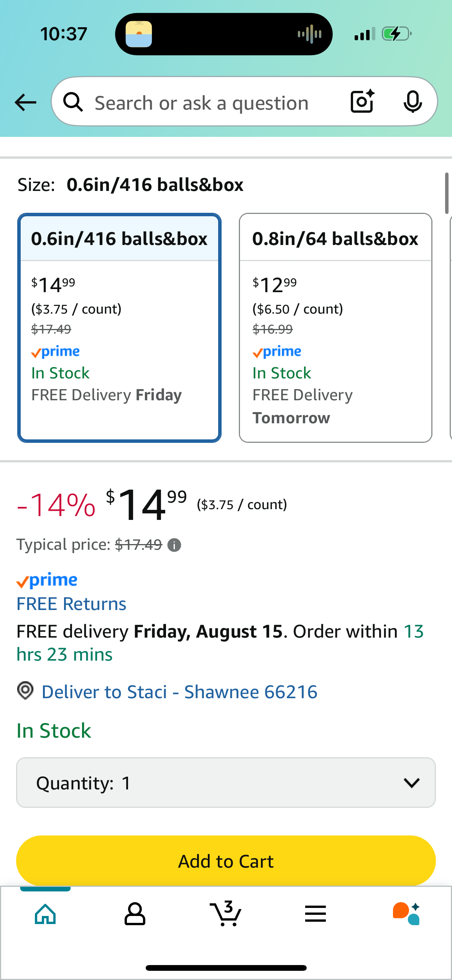Open camera lens visual search
This screenshot has height=980, width=452.
pos(362,101)
